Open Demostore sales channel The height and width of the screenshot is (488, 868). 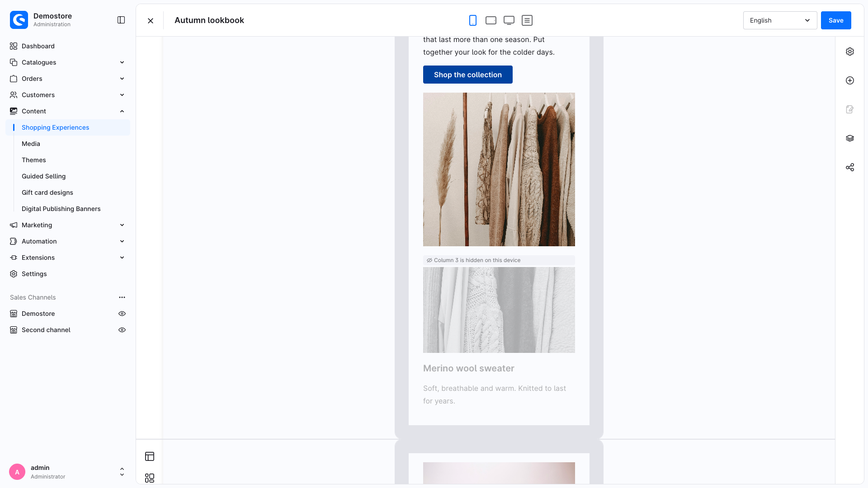[x=38, y=314]
